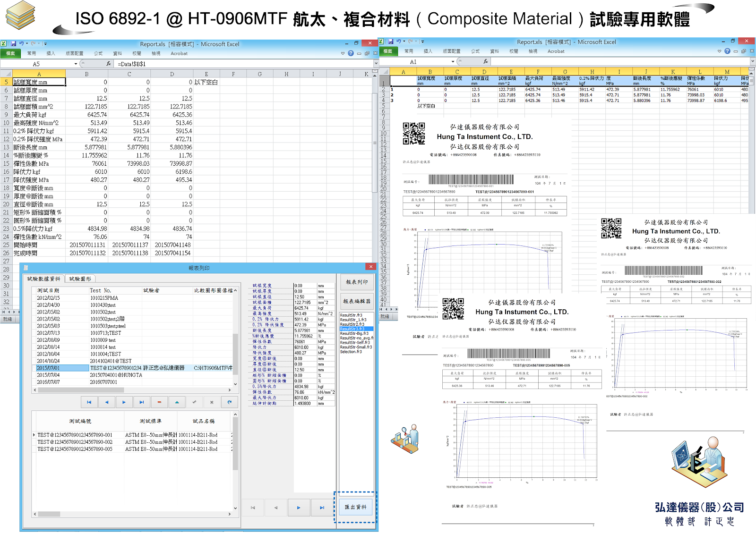Select the previous record arrow in the navigator

pos(107,402)
